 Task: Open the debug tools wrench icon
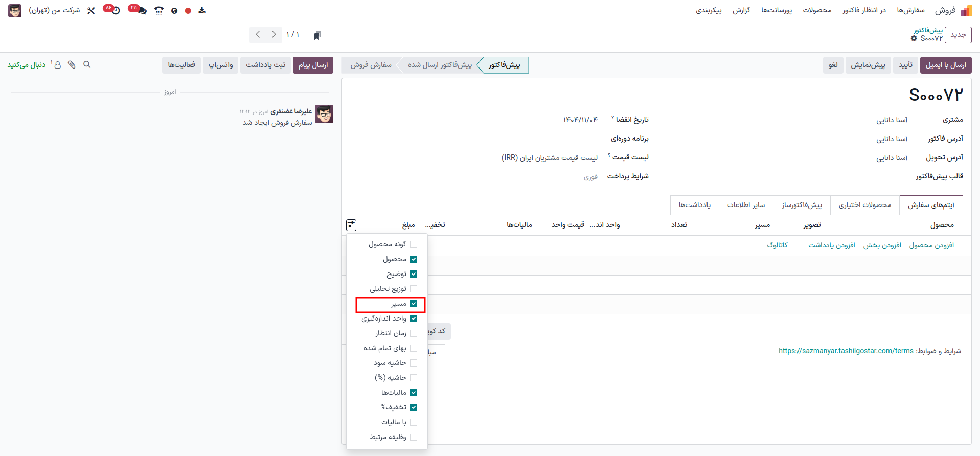[91, 11]
